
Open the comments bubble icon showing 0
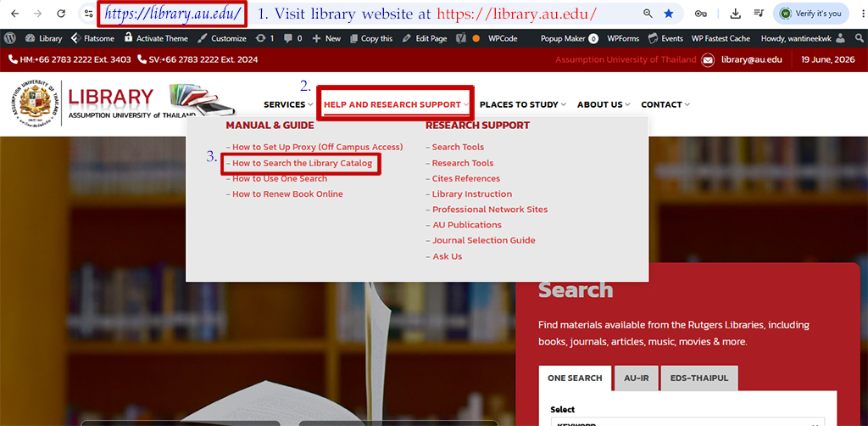point(292,38)
